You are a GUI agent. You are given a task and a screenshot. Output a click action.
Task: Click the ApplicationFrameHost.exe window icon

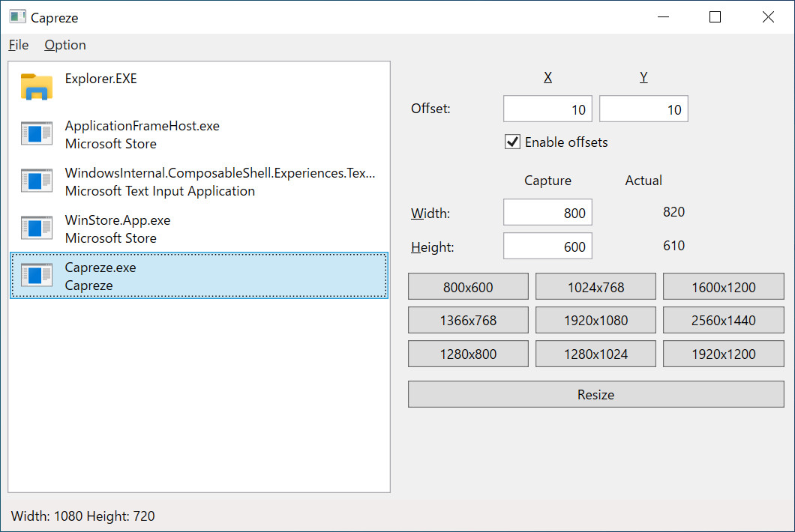tap(37, 134)
